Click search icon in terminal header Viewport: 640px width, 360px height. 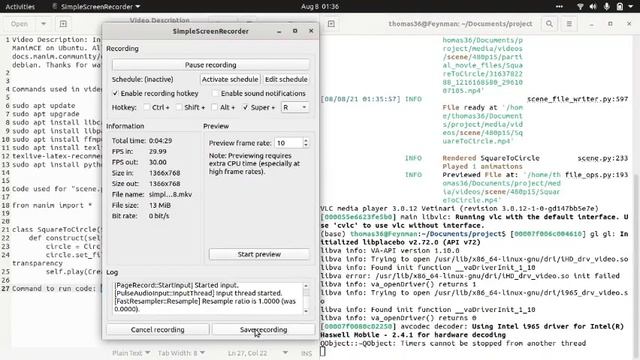[549, 24]
